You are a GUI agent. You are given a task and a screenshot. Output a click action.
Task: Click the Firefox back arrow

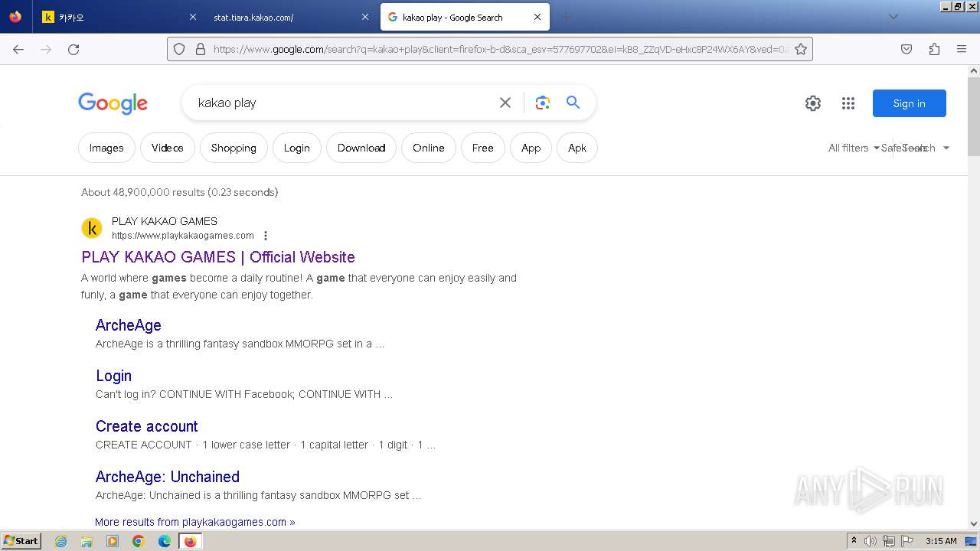[18, 49]
